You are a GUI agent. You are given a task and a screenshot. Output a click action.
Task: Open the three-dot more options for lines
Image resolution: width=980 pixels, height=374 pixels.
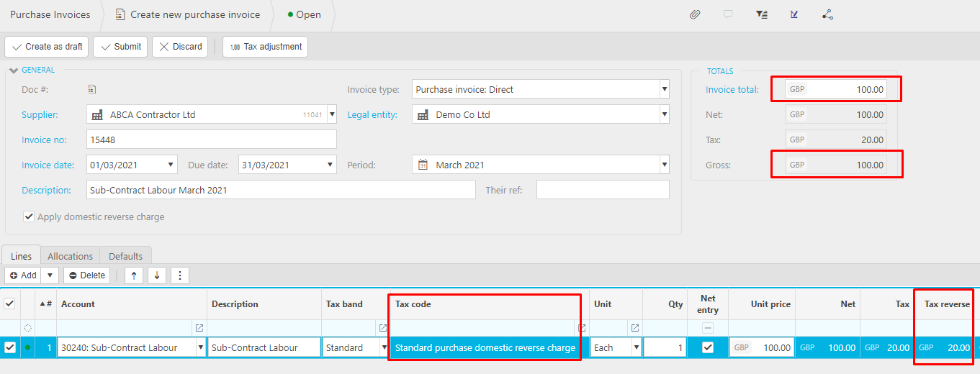180,275
